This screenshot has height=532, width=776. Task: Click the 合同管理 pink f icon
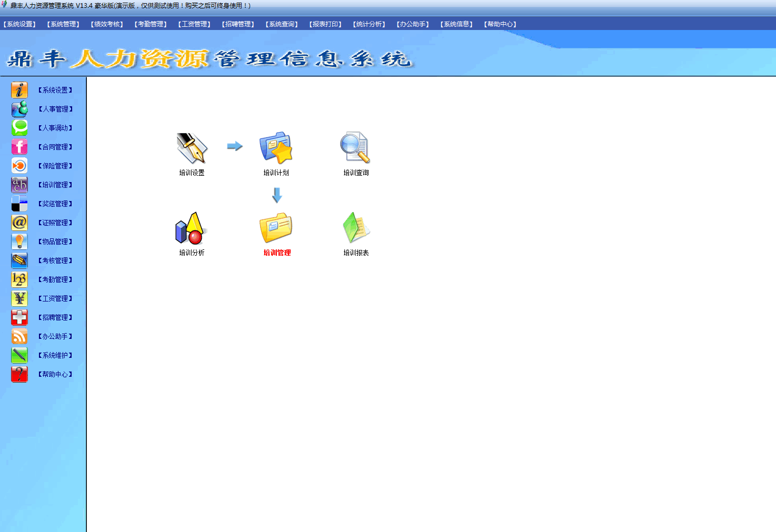coord(19,147)
